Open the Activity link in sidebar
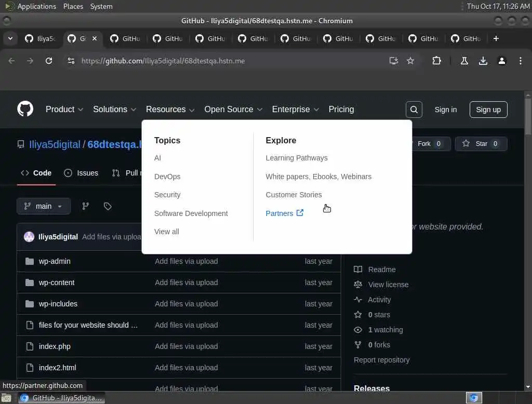 tap(379, 300)
